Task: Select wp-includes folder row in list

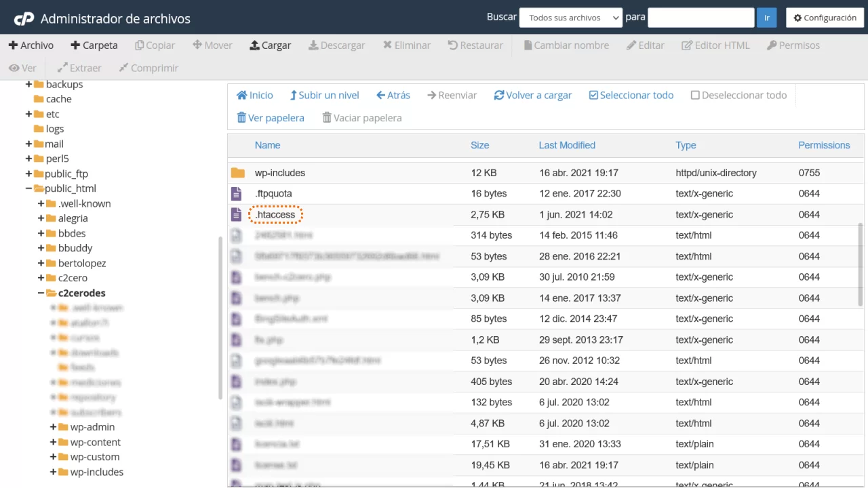Action: (545, 173)
